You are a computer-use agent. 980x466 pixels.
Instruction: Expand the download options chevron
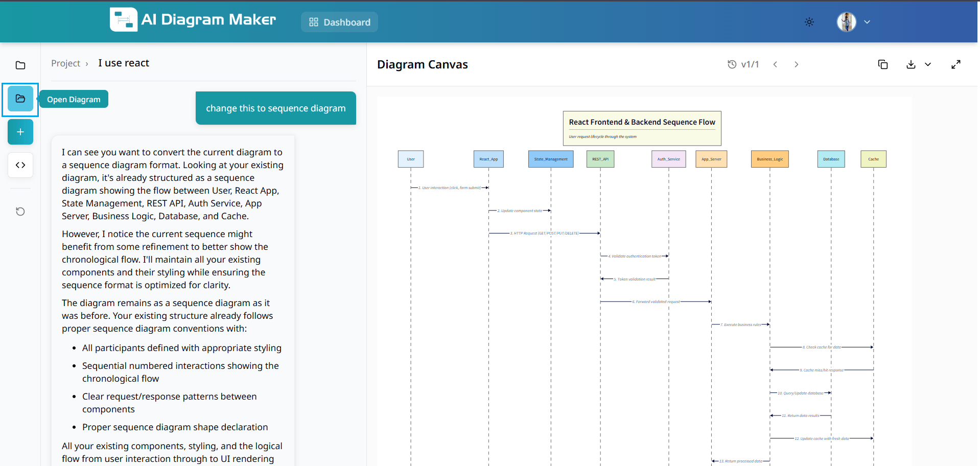[928, 64]
